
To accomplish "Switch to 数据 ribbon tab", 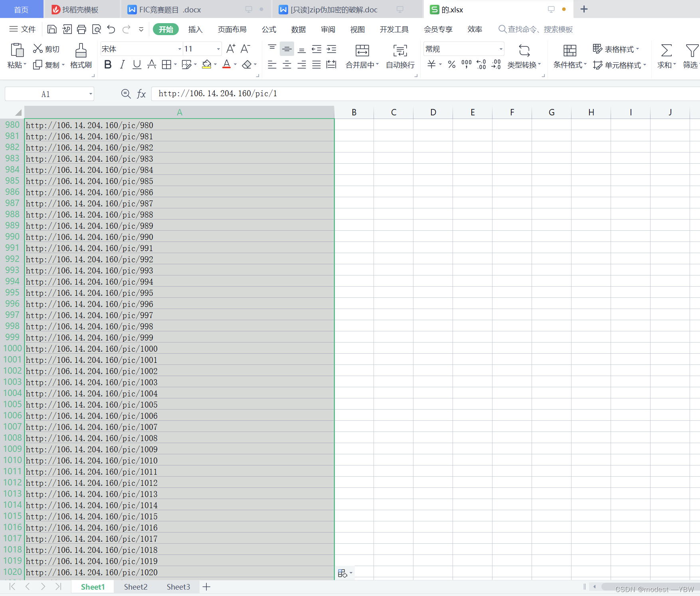I will [x=299, y=29].
